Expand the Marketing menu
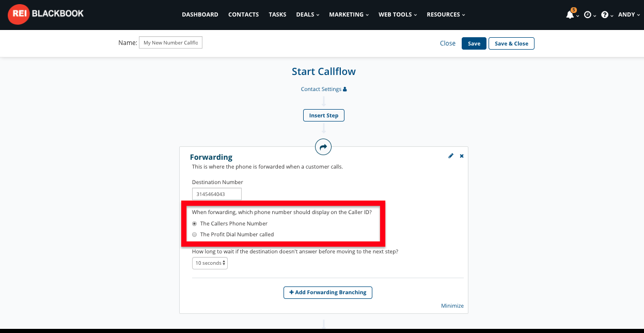This screenshot has height=333, width=644. 349,14
